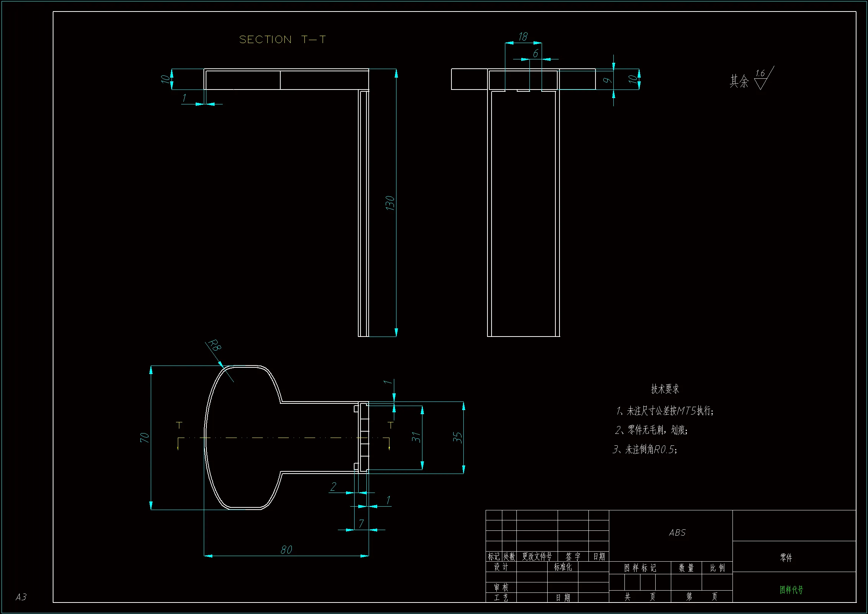Screen dimensions: 868x614
Task: Click the 31 dimension value
Action: pos(416,437)
